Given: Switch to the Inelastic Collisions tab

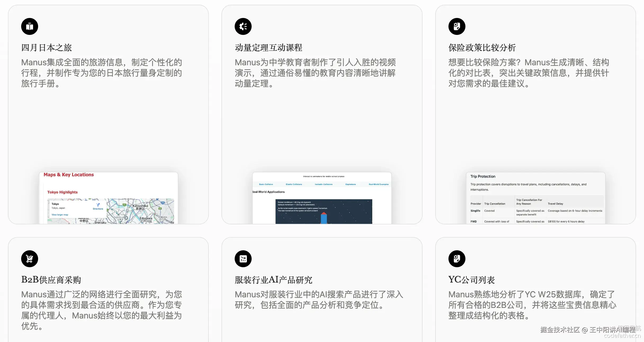Looking at the screenshot, I should [x=324, y=184].
